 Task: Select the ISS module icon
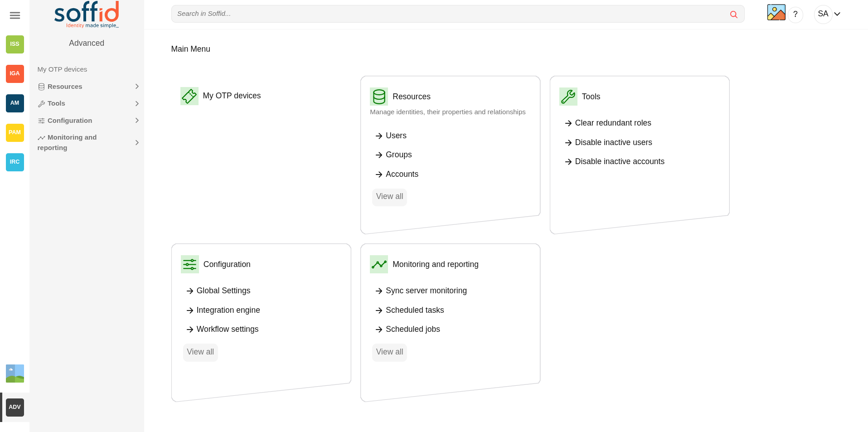pyautogui.click(x=15, y=44)
